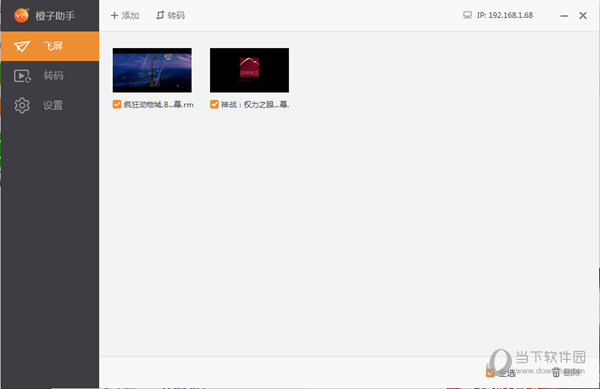Click the 神战：权力之眼...幕. file name
This screenshot has width=600, height=389.
pyautogui.click(x=255, y=104)
